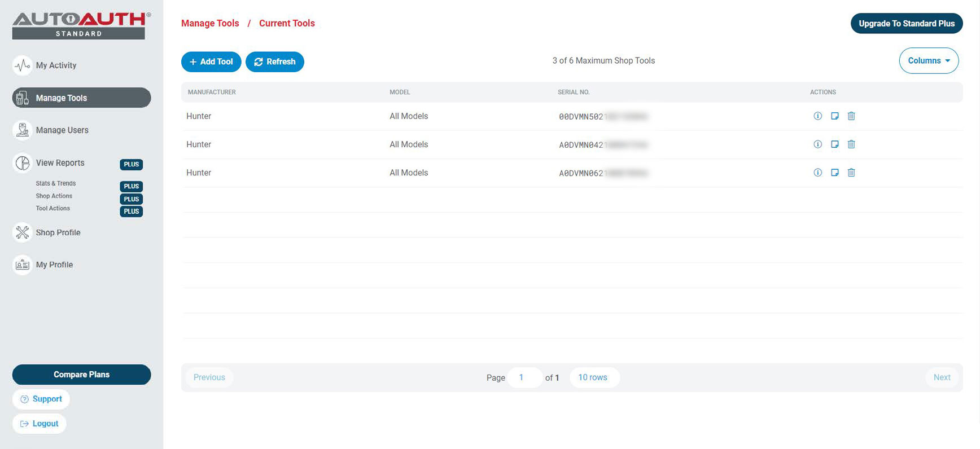This screenshot has width=980, height=449.
Task: Open Tool Actions report
Action: tap(53, 208)
